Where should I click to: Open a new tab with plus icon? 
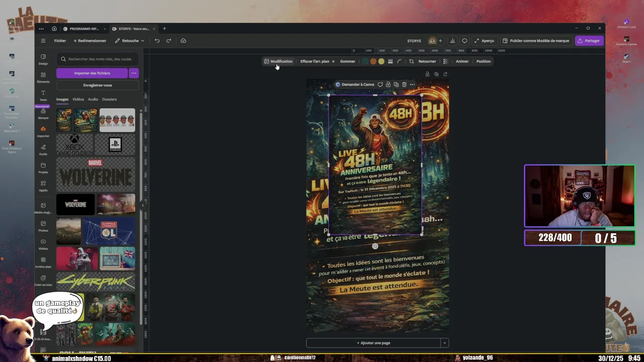coord(164,29)
